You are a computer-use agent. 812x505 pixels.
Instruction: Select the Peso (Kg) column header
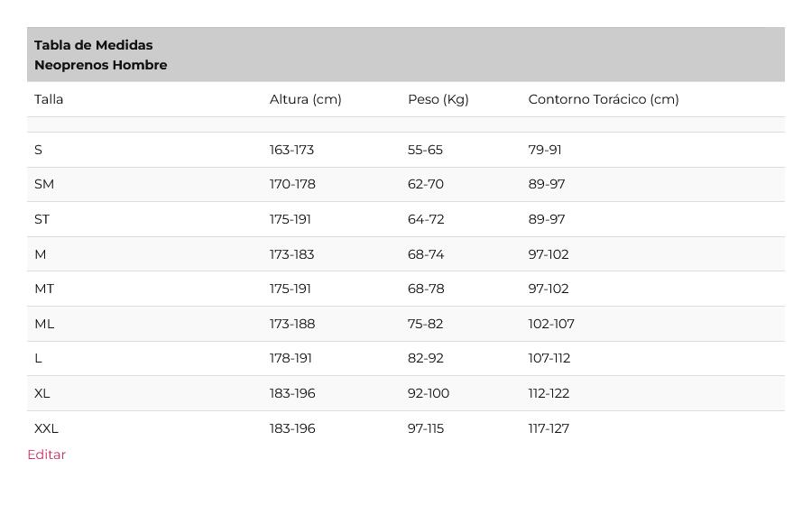pyautogui.click(x=438, y=99)
